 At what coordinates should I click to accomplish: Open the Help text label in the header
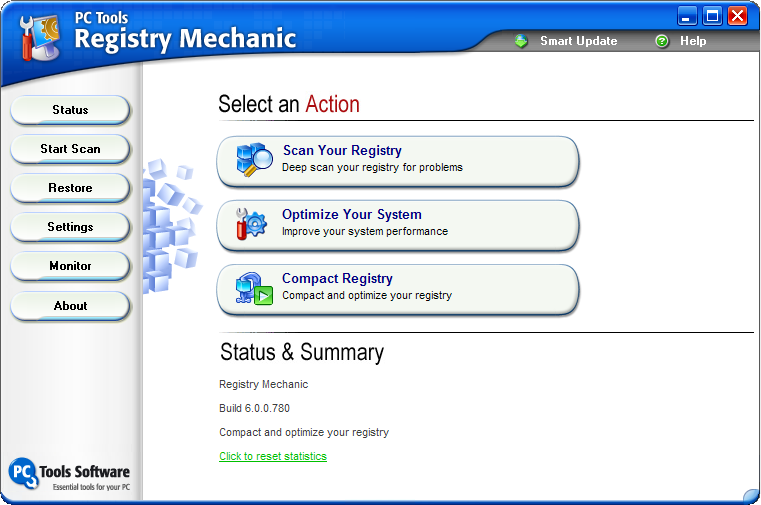(693, 41)
